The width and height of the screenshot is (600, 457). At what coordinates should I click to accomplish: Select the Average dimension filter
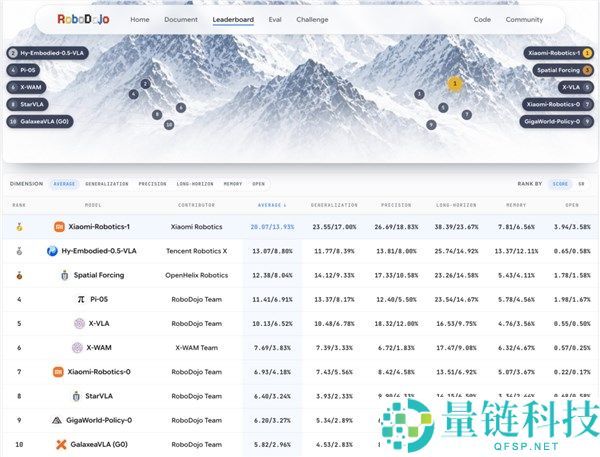click(x=64, y=184)
